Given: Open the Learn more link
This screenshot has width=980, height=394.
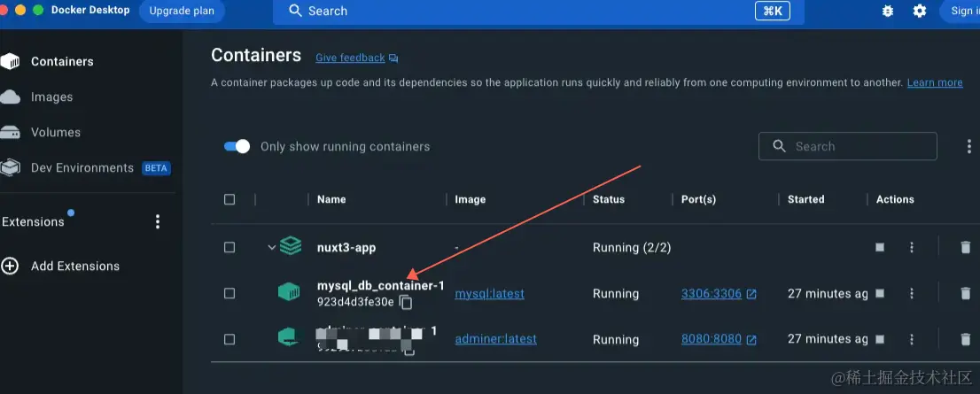Looking at the screenshot, I should coord(935,82).
